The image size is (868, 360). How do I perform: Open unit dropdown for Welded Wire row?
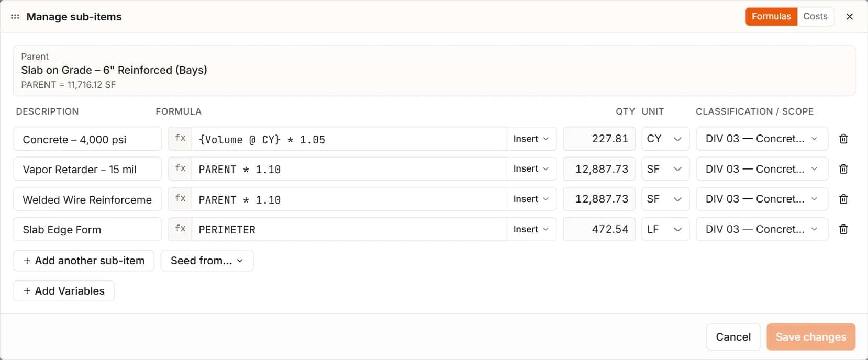click(665, 199)
